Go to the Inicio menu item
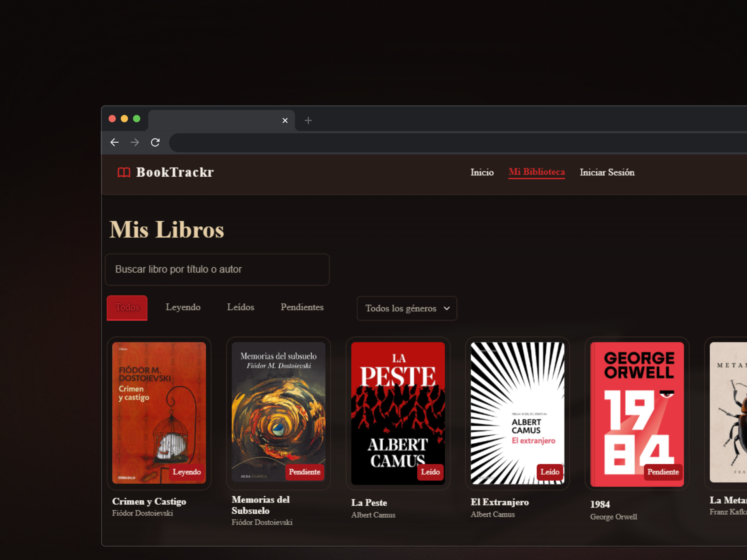The width and height of the screenshot is (747, 560). coord(482,172)
